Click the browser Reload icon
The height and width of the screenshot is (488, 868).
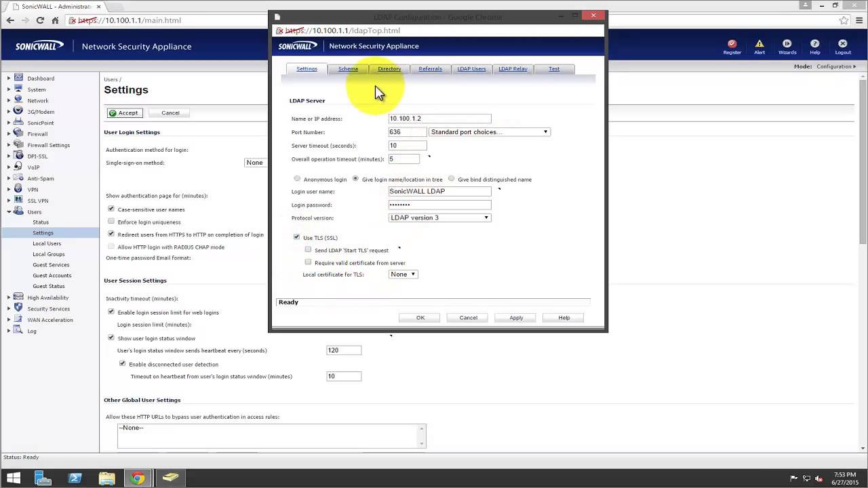tap(40, 20)
